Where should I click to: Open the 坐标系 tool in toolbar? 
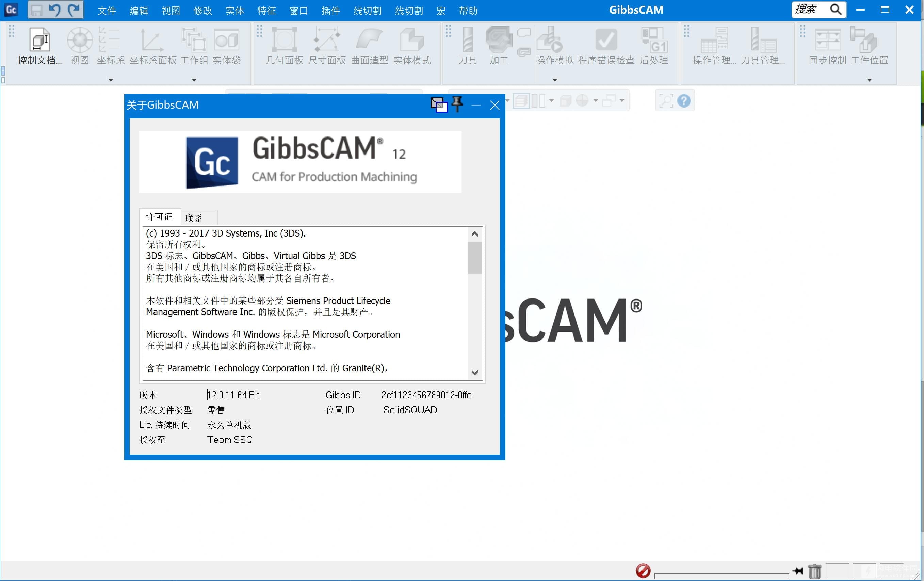(111, 46)
